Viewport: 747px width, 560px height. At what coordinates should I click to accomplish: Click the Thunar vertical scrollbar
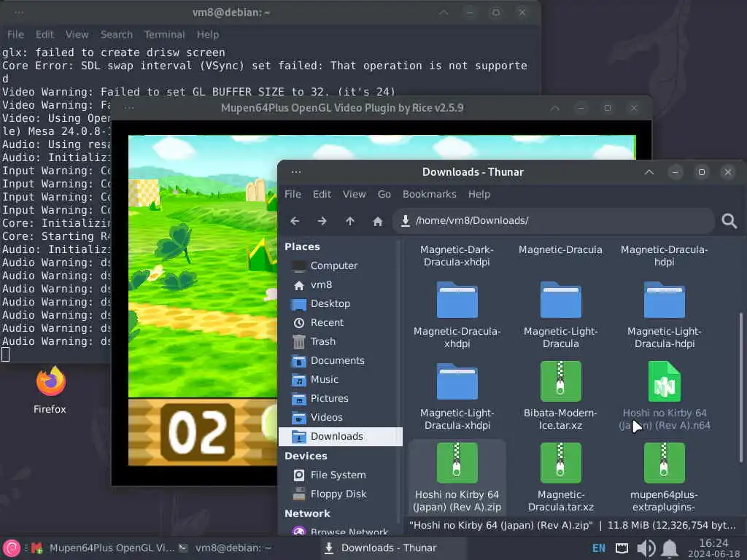(x=741, y=387)
